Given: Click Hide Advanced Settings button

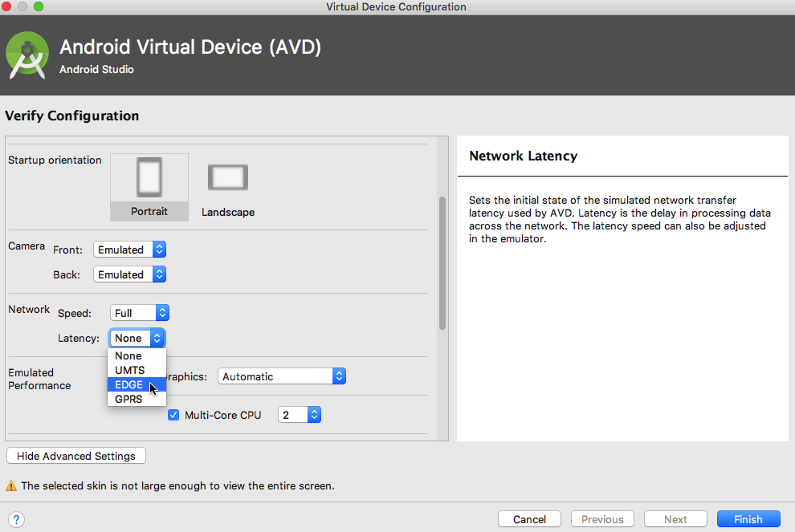Looking at the screenshot, I should (76, 456).
